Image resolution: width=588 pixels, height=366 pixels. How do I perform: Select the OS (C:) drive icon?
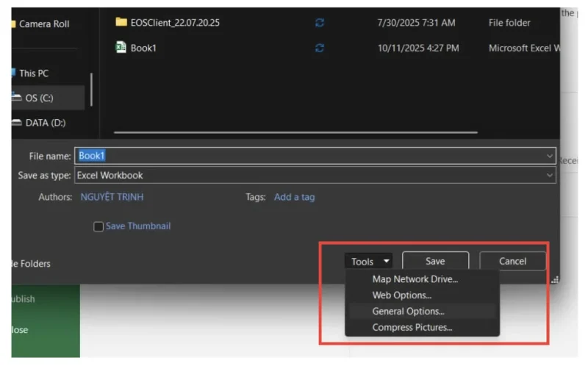pos(16,98)
